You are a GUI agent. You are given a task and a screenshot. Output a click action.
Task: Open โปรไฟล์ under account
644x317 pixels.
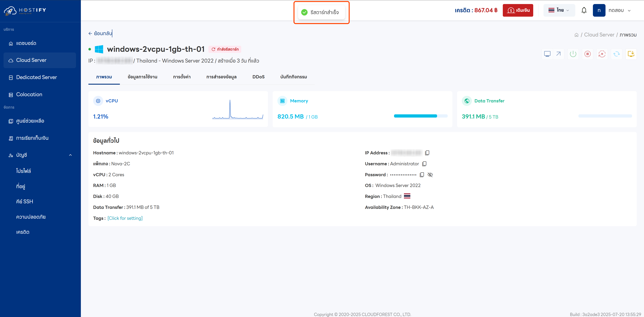[x=24, y=171]
